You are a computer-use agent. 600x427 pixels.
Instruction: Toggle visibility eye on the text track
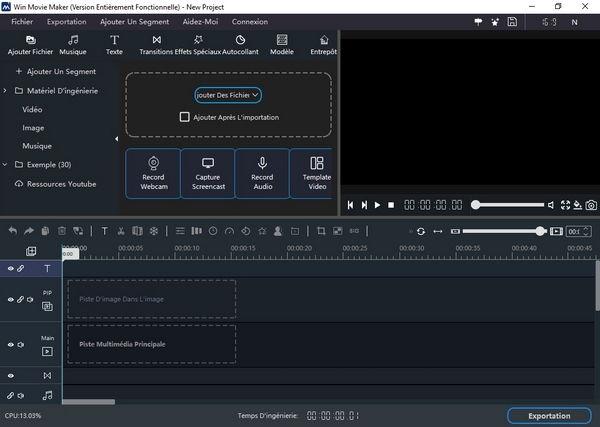click(x=11, y=269)
